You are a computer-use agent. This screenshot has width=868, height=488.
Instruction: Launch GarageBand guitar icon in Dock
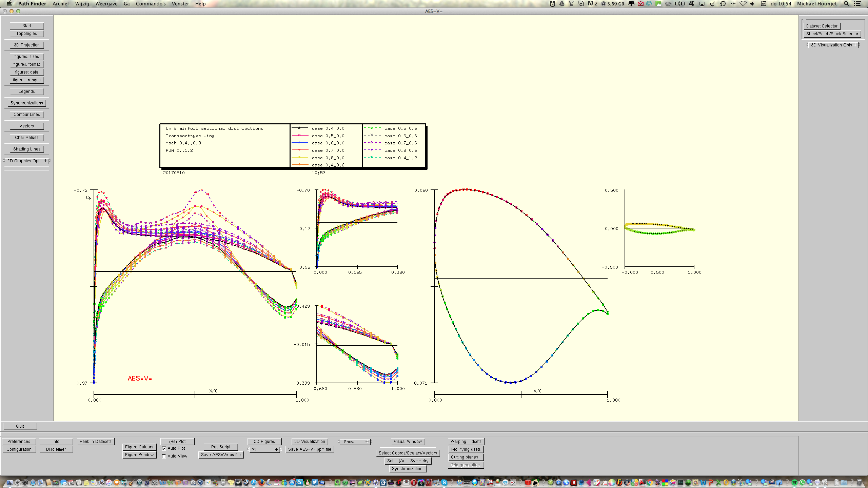[131, 482]
